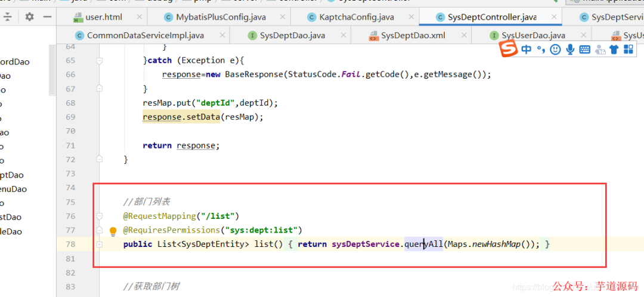Viewport: 644px width, 297px height.
Task: Click sysDeptService on line 78
Action: point(366,244)
